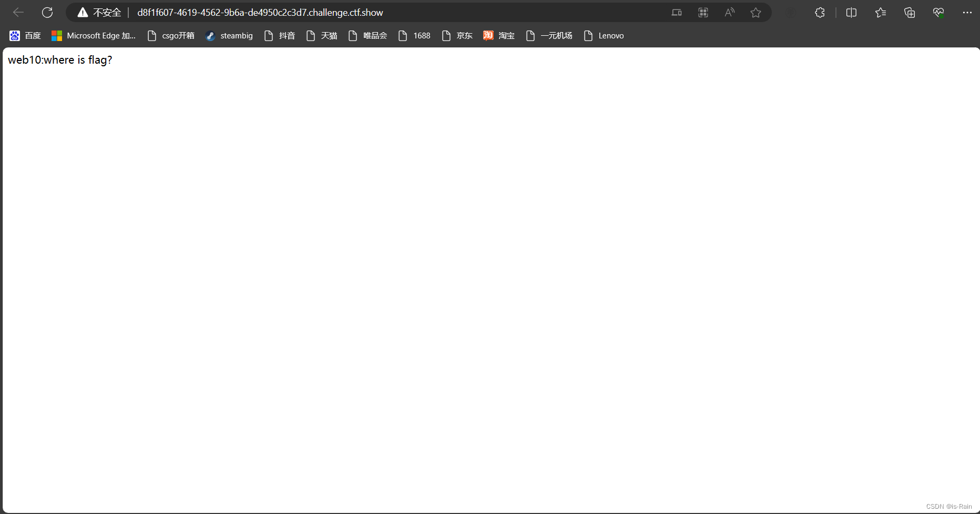
Task: Reload the current page
Action: click(47, 12)
